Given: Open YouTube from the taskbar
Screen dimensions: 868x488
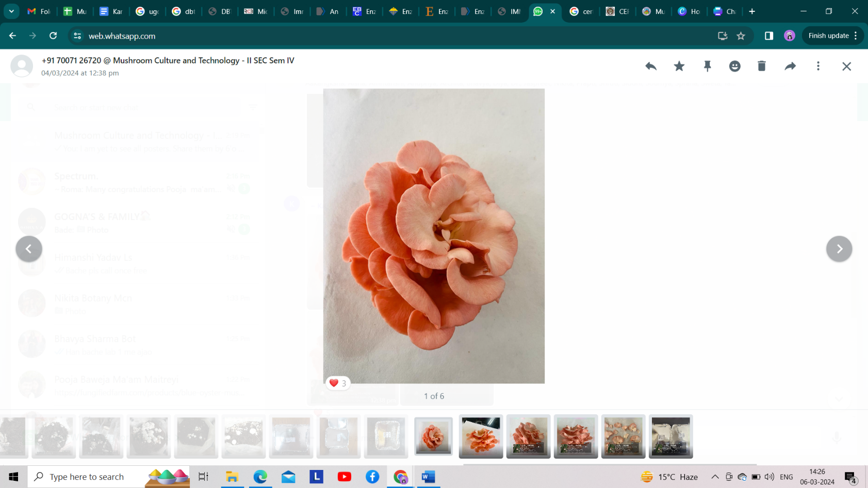Looking at the screenshot, I should pyautogui.click(x=345, y=477).
